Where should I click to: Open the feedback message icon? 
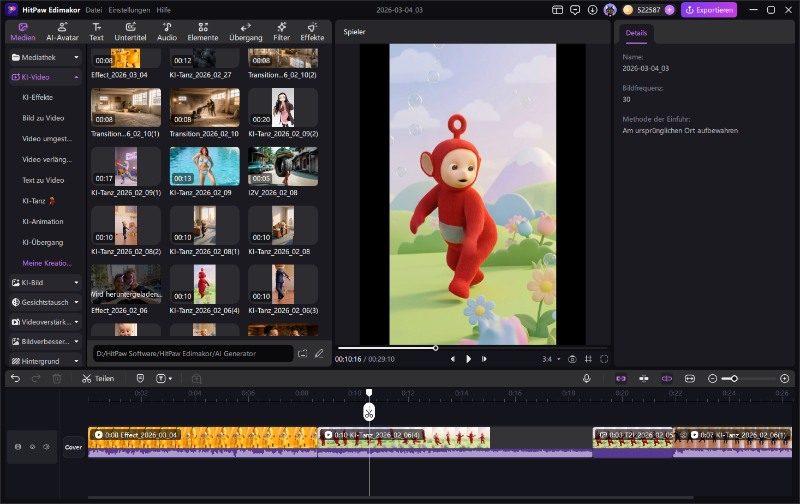575,10
